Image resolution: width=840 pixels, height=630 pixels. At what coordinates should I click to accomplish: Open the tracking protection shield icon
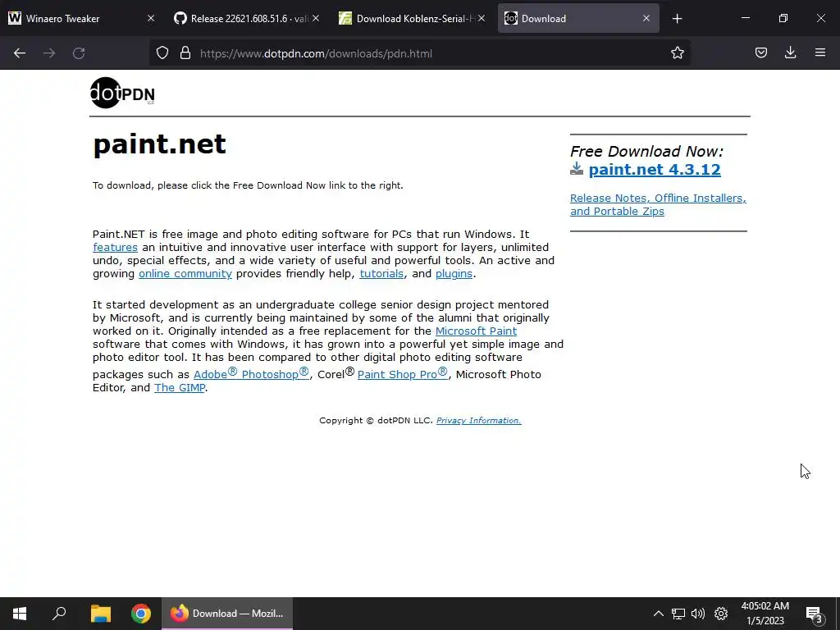point(162,53)
